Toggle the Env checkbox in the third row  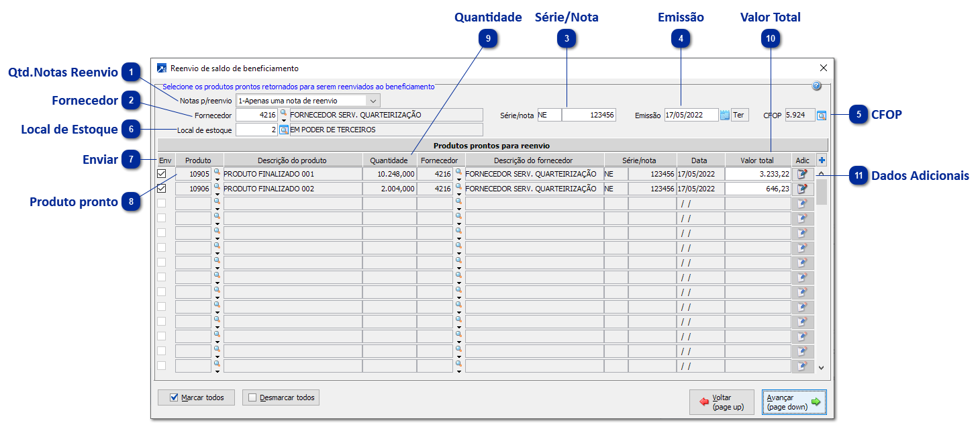(x=162, y=203)
